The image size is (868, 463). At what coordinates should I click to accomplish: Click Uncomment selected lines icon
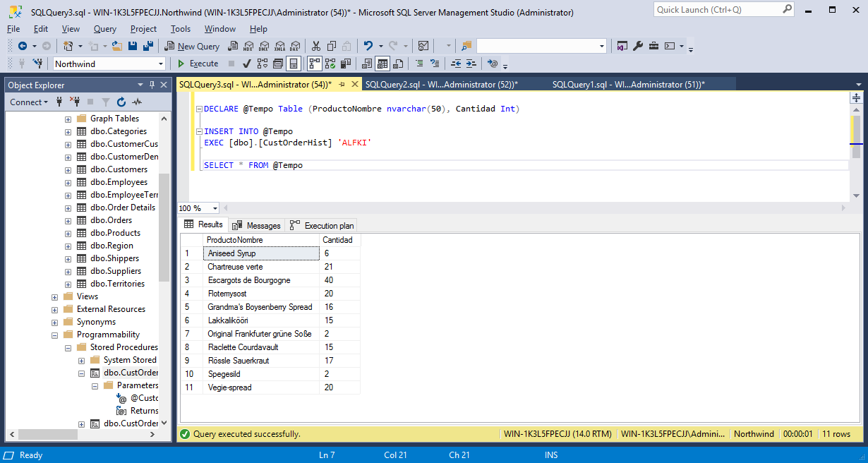pyautogui.click(x=435, y=64)
